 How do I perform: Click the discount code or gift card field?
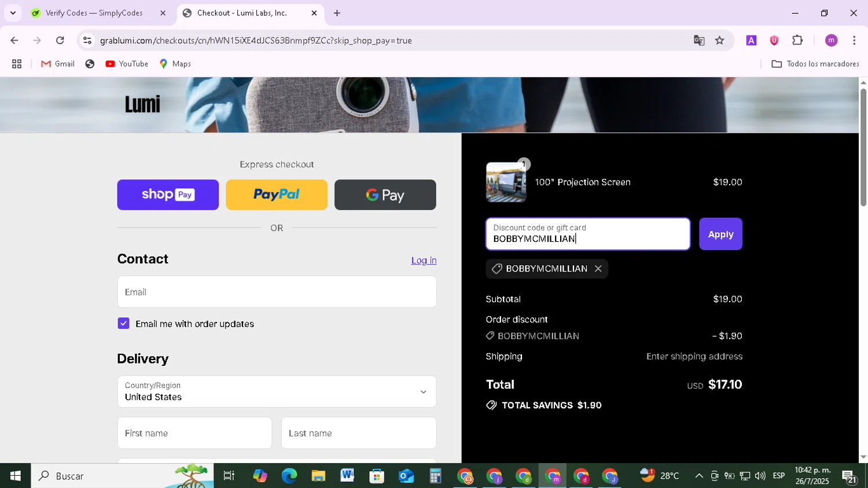[x=588, y=234]
